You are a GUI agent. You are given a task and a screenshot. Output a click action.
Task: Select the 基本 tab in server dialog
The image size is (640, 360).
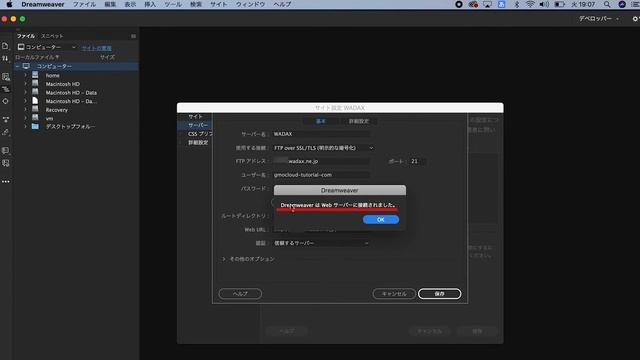(x=321, y=122)
